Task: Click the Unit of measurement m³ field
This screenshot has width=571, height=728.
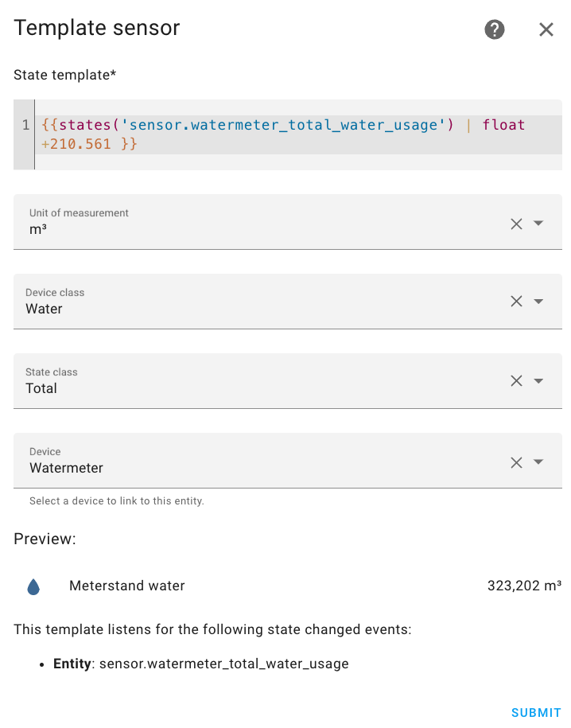Action: point(260,222)
